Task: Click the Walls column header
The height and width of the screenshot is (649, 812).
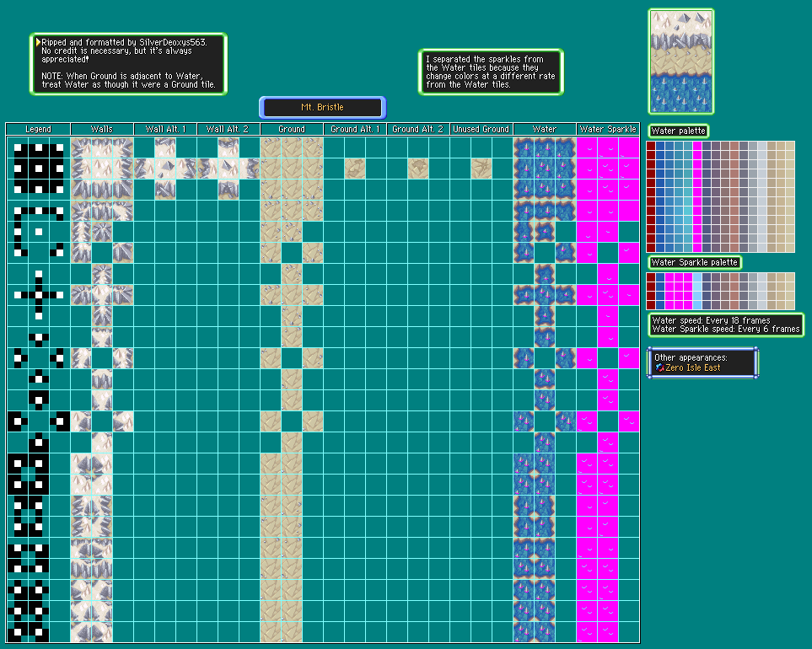Action: [x=102, y=130]
